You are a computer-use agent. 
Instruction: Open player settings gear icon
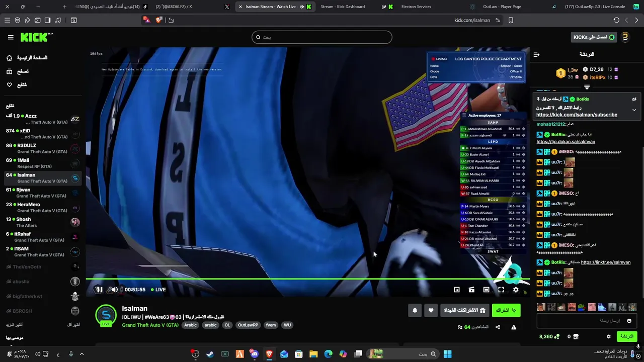516,290
